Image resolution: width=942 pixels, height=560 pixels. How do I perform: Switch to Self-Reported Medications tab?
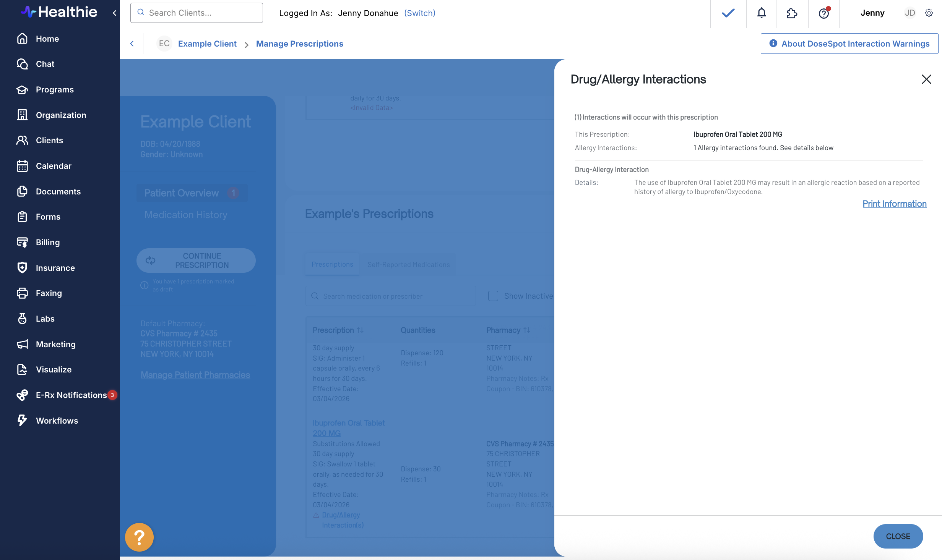tap(408, 264)
